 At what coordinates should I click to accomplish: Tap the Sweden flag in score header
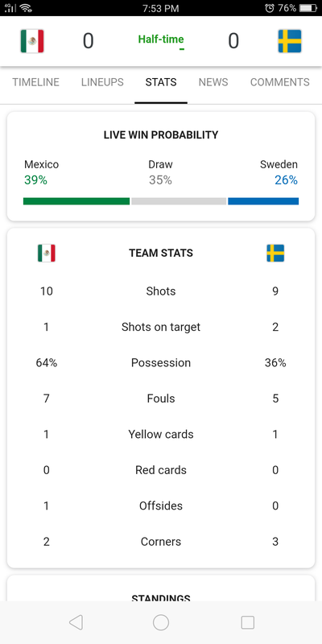(290, 41)
